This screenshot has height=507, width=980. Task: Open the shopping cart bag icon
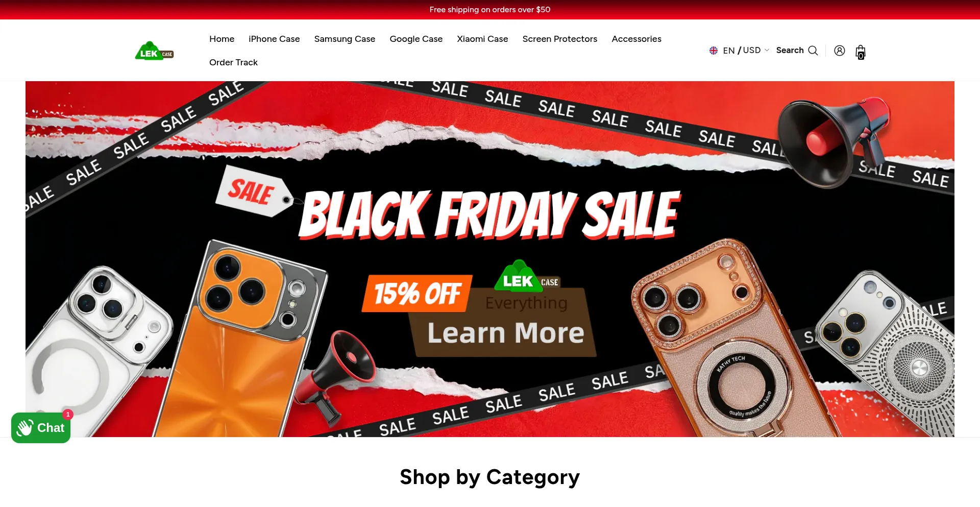point(861,52)
